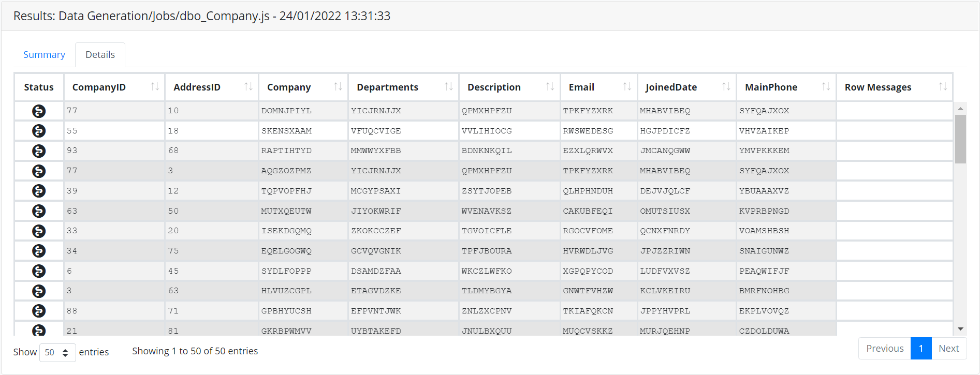Sort by MainPhone column header
980x375 pixels.
771,87
